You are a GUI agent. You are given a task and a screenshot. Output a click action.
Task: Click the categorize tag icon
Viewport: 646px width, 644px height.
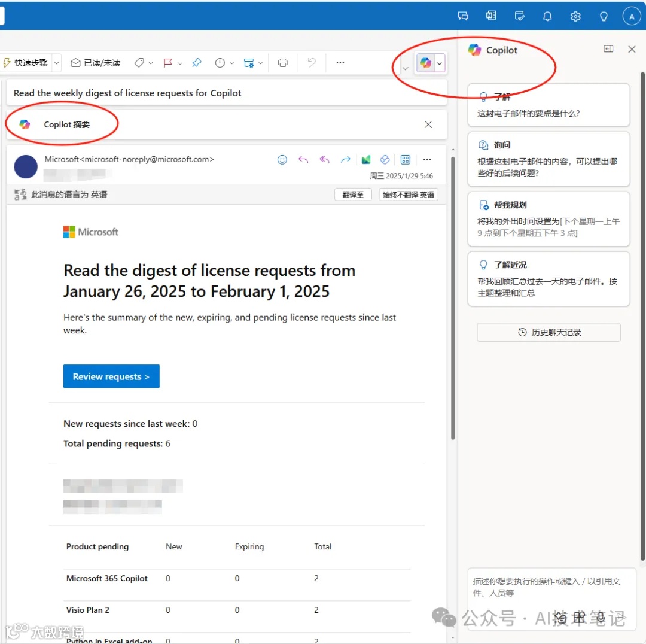(139, 63)
